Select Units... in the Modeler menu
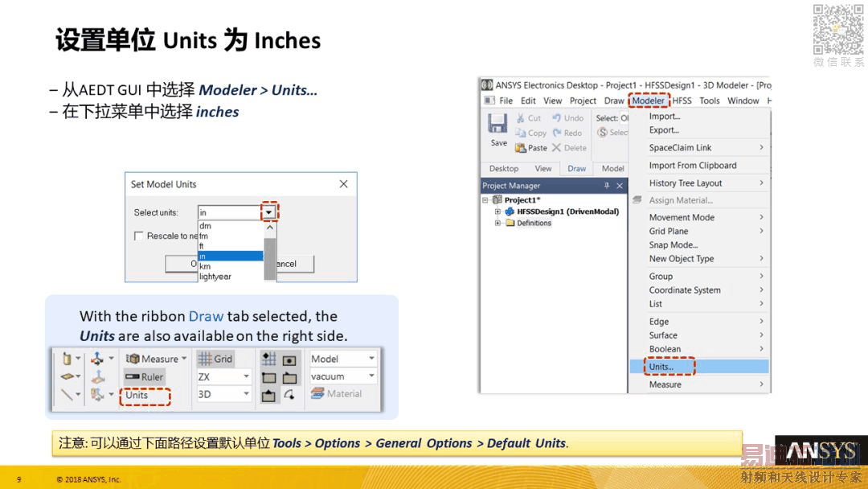Image resolution: width=868 pixels, height=489 pixels. 699,367
